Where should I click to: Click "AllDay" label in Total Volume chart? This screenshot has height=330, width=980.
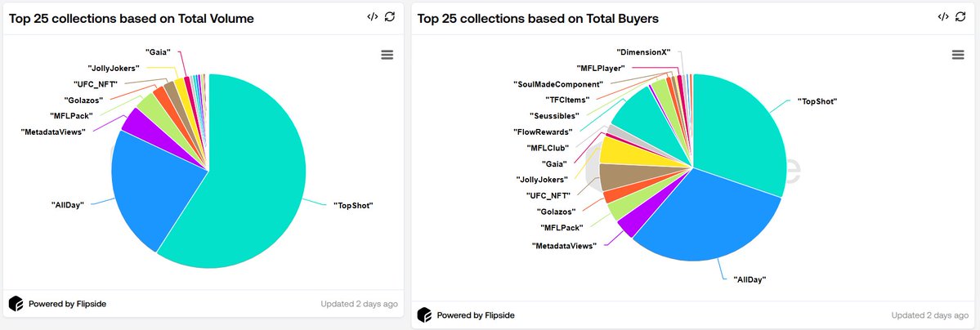[x=68, y=204]
